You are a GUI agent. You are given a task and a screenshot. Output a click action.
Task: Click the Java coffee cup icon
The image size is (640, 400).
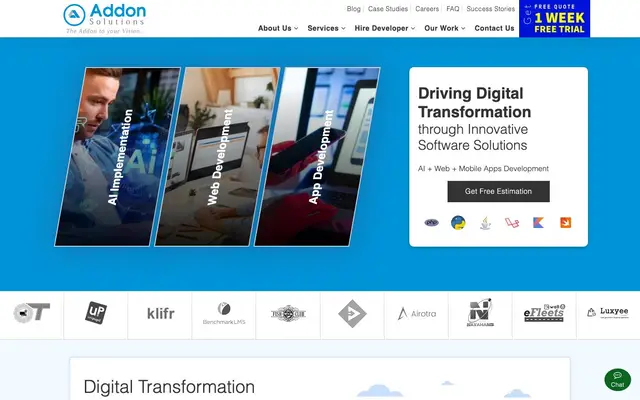485,223
